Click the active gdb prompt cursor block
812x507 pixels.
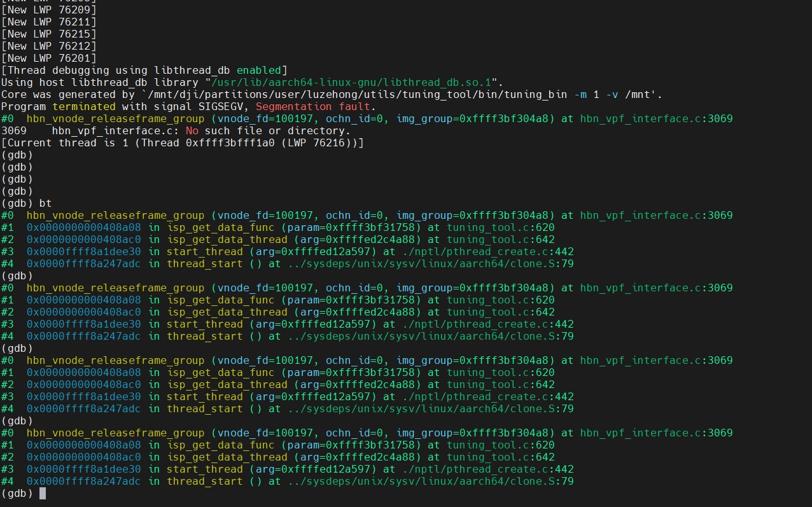43,494
